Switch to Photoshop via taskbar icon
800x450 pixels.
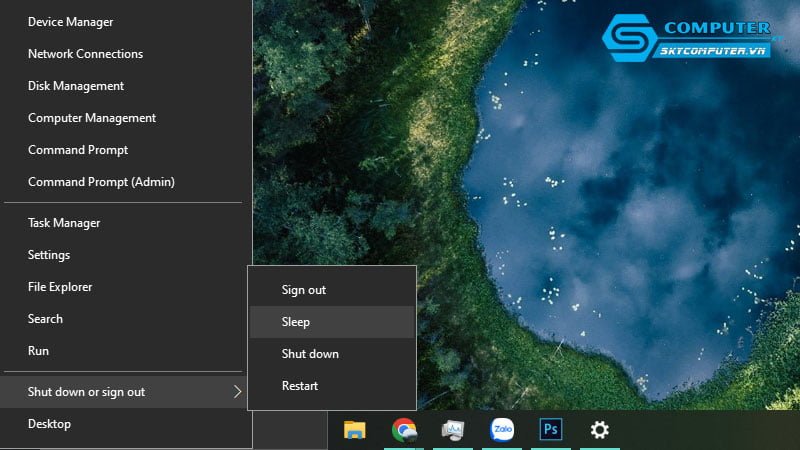pyautogui.click(x=550, y=430)
